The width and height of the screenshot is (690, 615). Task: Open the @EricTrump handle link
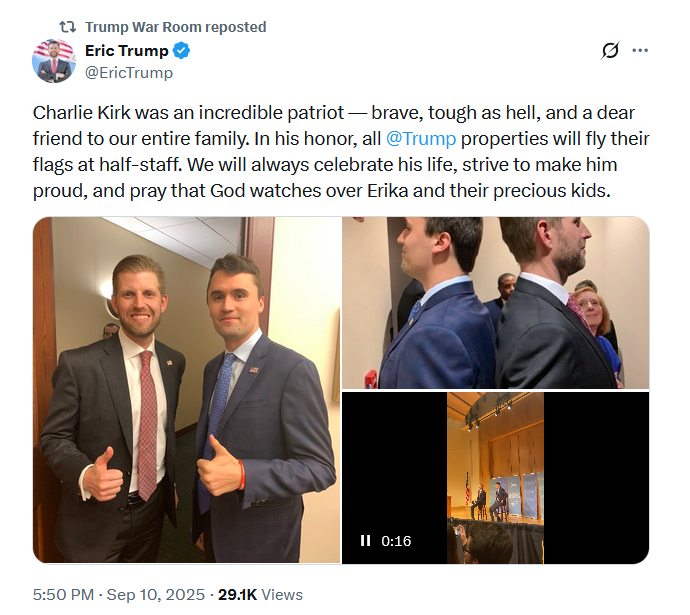128,72
